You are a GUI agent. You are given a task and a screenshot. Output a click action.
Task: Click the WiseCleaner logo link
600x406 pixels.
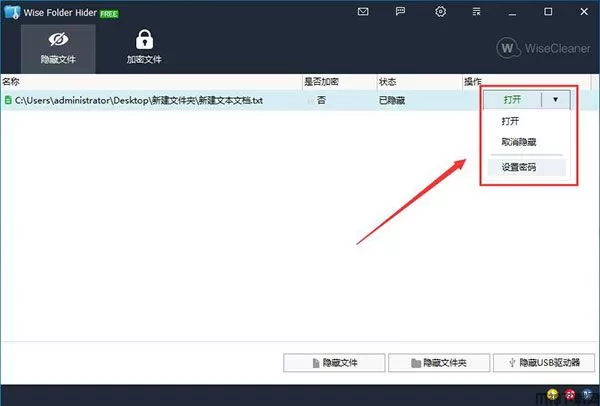click(x=543, y=48)
